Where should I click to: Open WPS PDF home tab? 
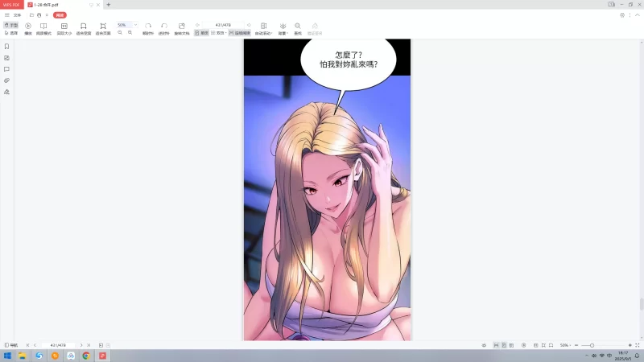click(12, 5)
